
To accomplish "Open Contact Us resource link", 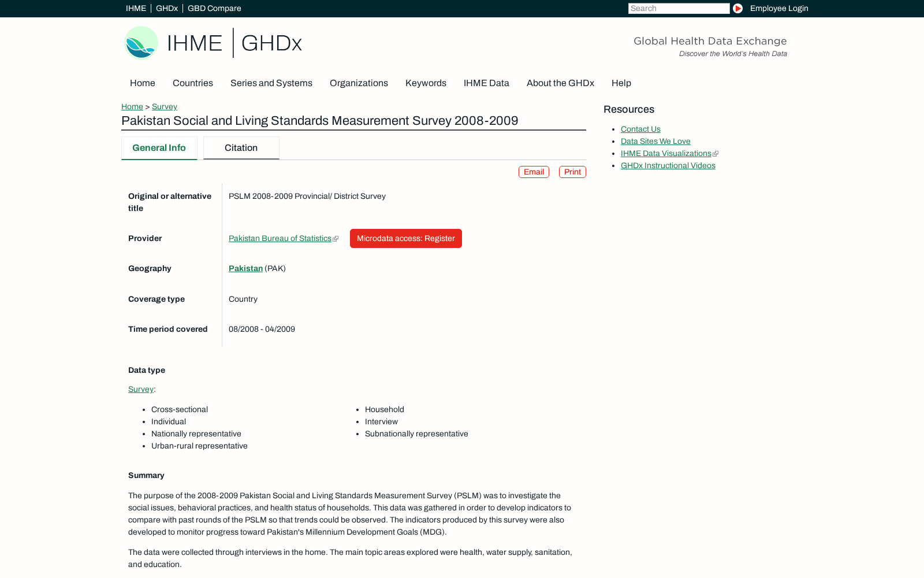I will tap(640, 129).
